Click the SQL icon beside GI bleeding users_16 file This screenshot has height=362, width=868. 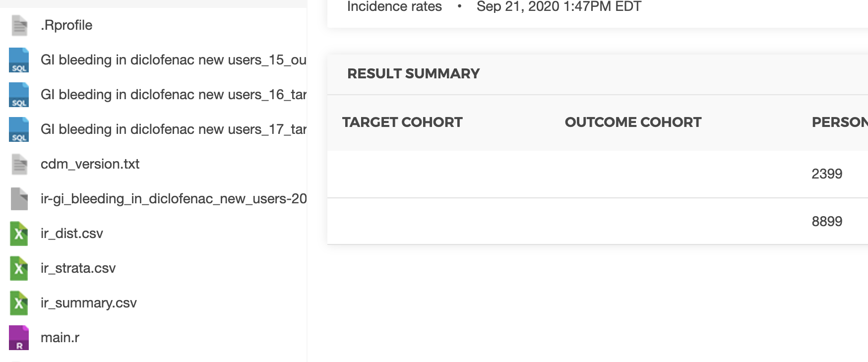click(18, 95)
